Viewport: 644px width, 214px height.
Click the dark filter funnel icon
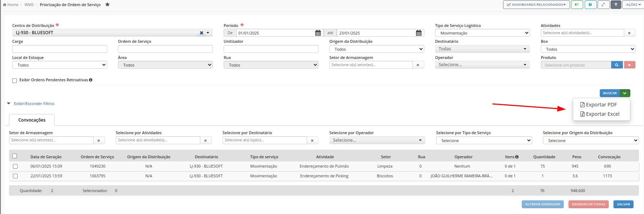coord(616,5)
